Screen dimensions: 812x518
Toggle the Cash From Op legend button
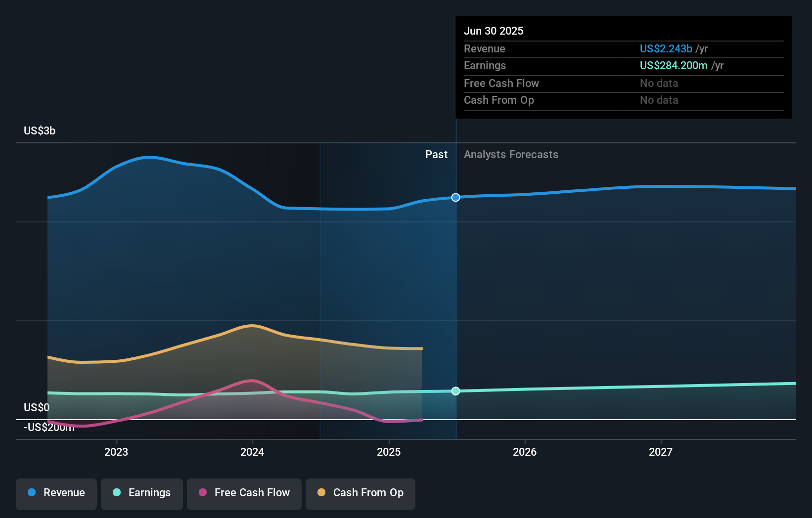point(361,494)
